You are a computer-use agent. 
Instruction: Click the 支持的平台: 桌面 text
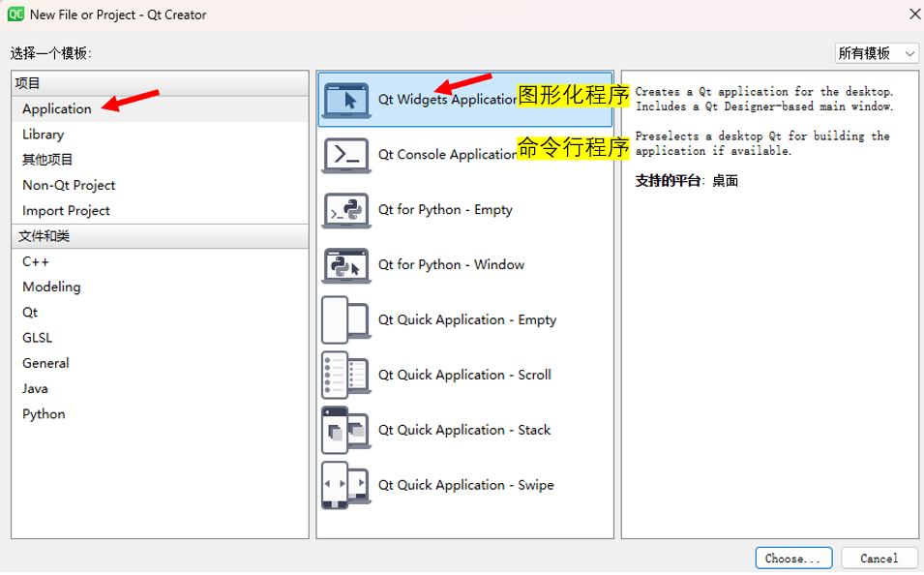tap(687, 181)
